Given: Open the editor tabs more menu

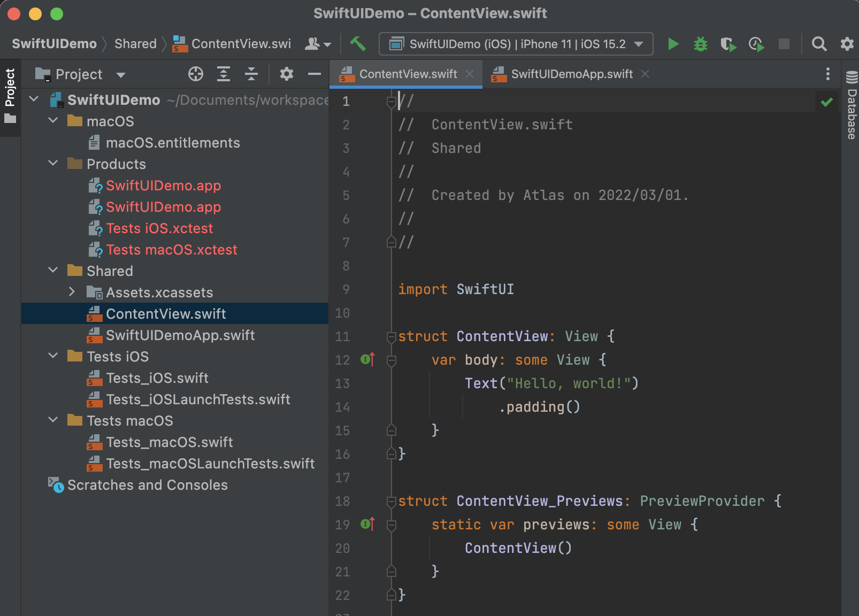Looking at the screenshot, I should click(828, 74).
